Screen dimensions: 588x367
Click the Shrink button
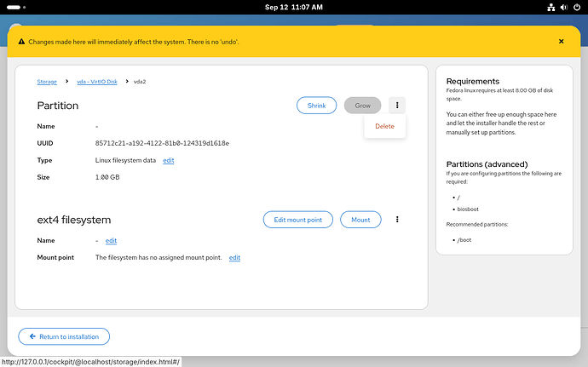(x=316, y=106)
